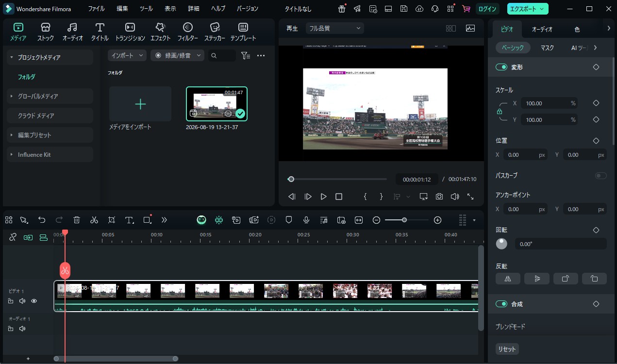The height and width of the screenshot is (364, 617).
Task: Click the preview playback progress slider
Action: point(337,179)
